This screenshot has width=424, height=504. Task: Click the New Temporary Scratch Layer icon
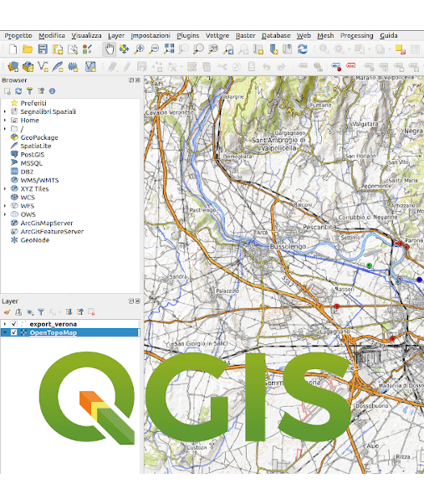tap(73, 66)
